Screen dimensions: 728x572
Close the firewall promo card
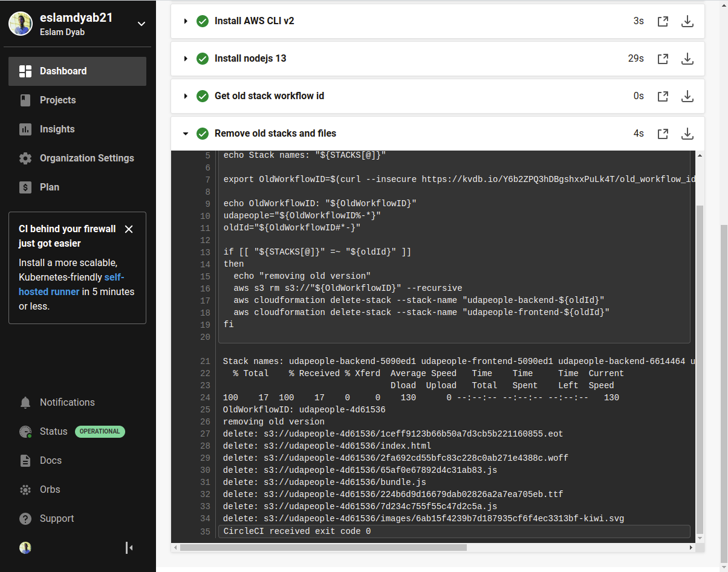click(129, 229)
